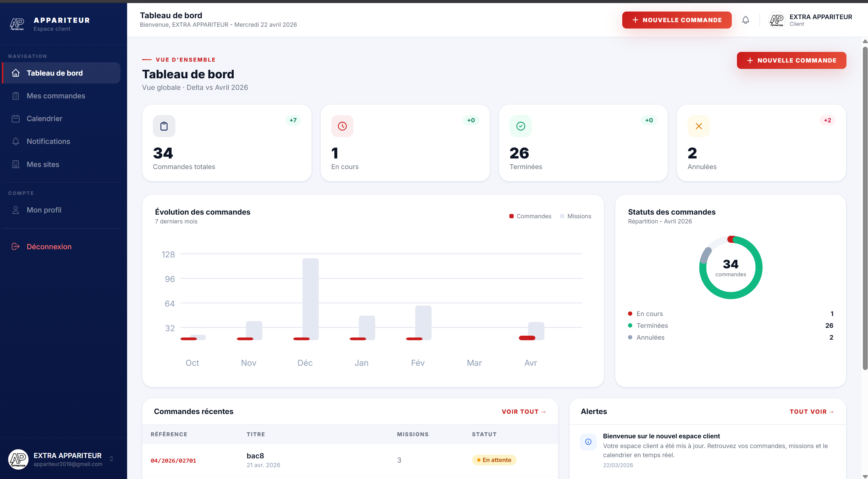Toggle the En attente status on order bac8
Viewport: 868px width, 479px height.
[494, 460]
